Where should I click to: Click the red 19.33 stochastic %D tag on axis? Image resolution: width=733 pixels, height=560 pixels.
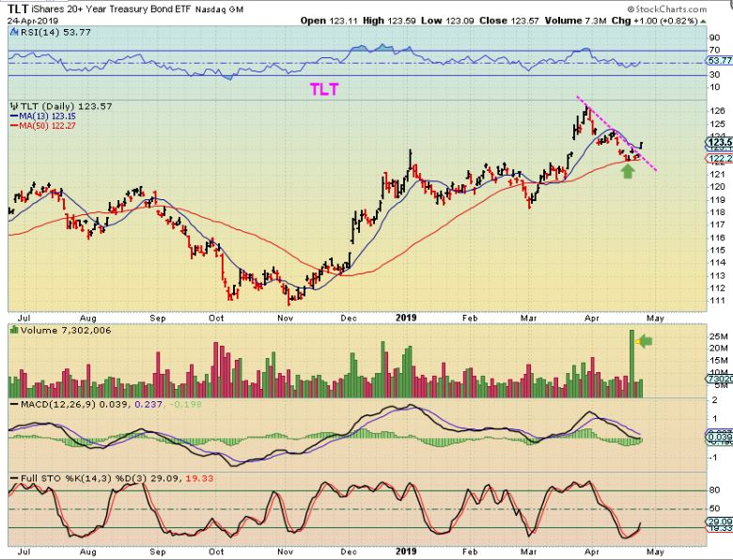click(719, 528)
